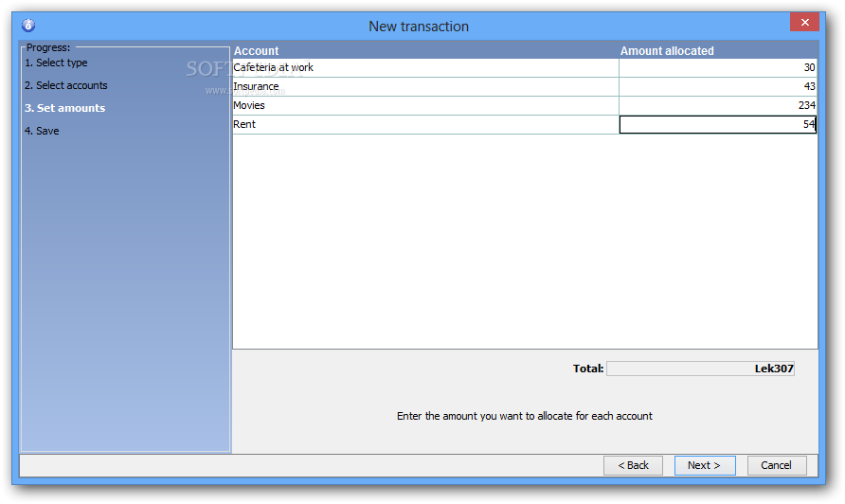
Task: Select the 'Select type' progress step
Action: coord(56,63)
